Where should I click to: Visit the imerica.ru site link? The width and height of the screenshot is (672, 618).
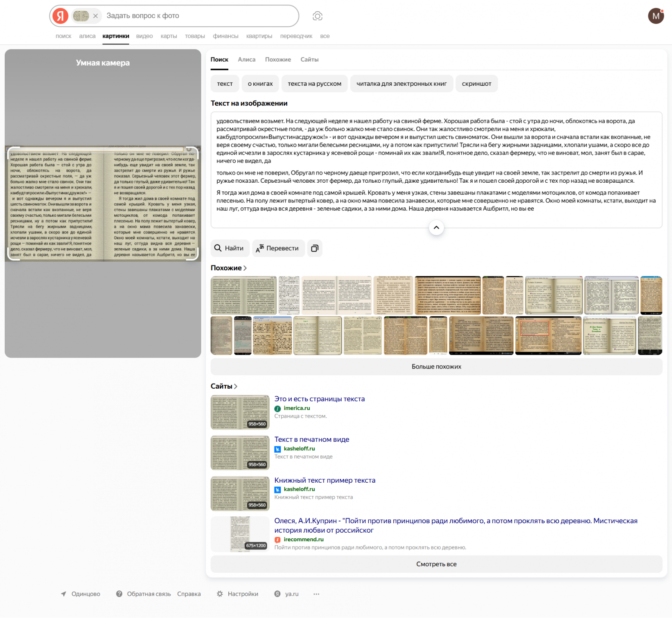[x=297, y=408]
